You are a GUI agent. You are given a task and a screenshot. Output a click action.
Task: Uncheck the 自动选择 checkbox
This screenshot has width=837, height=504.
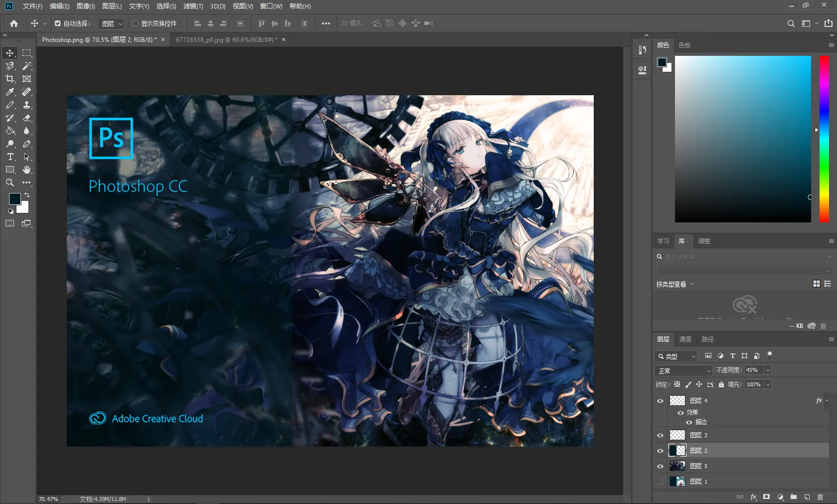pyautogui.click(x=58, y=23)
